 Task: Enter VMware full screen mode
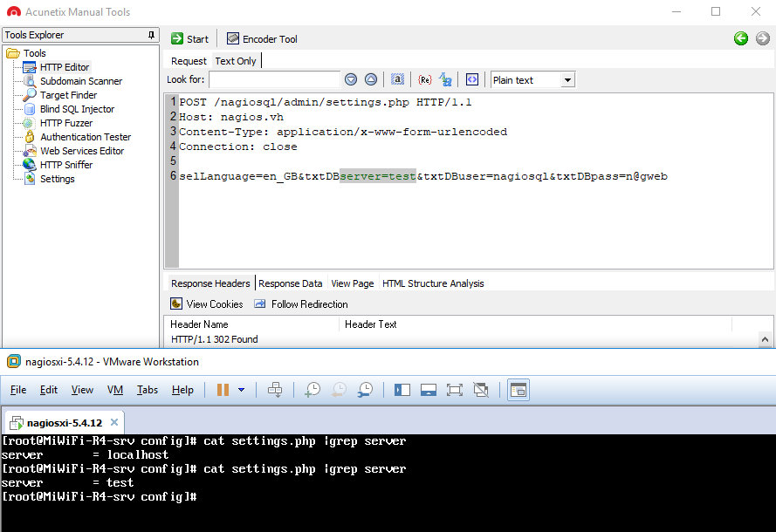click(x=454, y=390)
